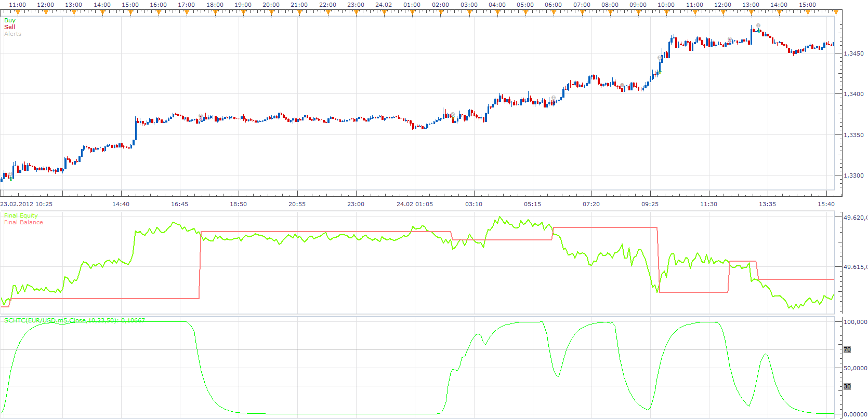
Task: Click the 1,3400 price axis label
Action: 853,94
